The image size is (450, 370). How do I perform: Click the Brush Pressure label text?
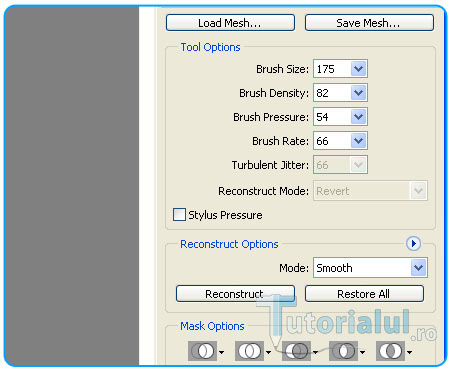[271, 117]
